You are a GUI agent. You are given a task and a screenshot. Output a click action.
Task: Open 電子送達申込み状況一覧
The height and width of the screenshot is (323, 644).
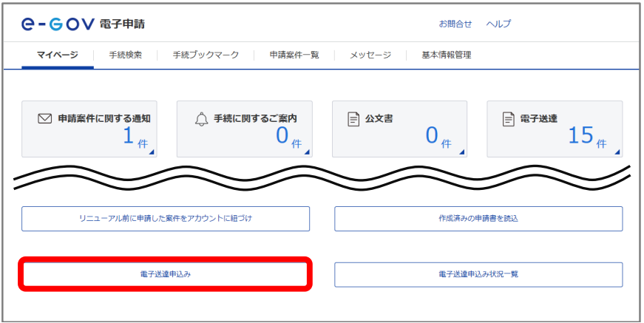point(478,274)
